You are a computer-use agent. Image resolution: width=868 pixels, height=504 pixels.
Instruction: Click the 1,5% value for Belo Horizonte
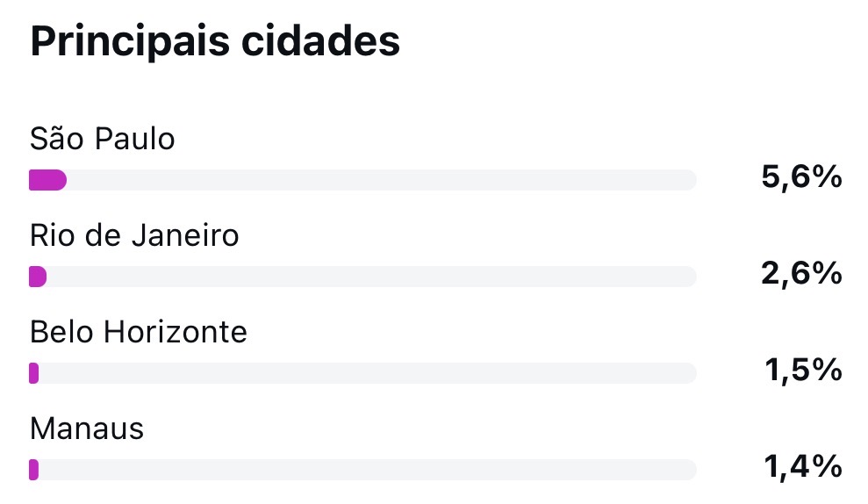click(803, 371)
